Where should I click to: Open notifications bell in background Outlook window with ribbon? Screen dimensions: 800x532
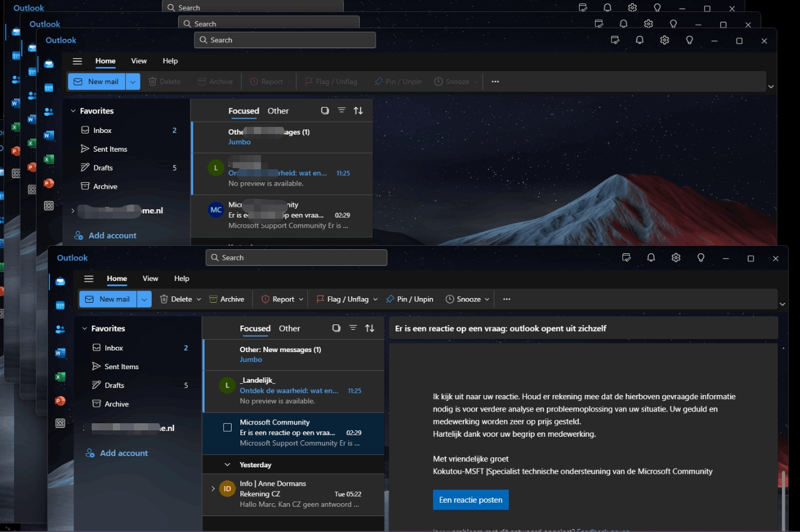[x=640, y=40]
